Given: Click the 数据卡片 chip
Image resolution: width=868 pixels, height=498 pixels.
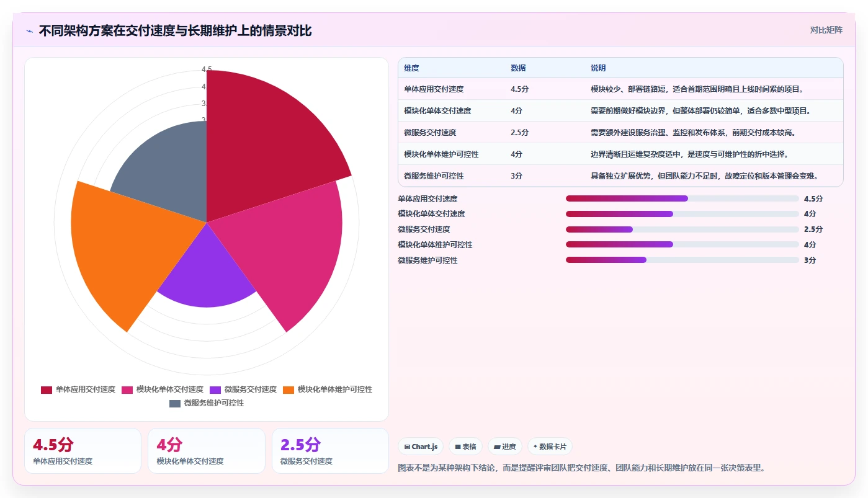Looking at the screenshot, I should click(x=550, y=447).
